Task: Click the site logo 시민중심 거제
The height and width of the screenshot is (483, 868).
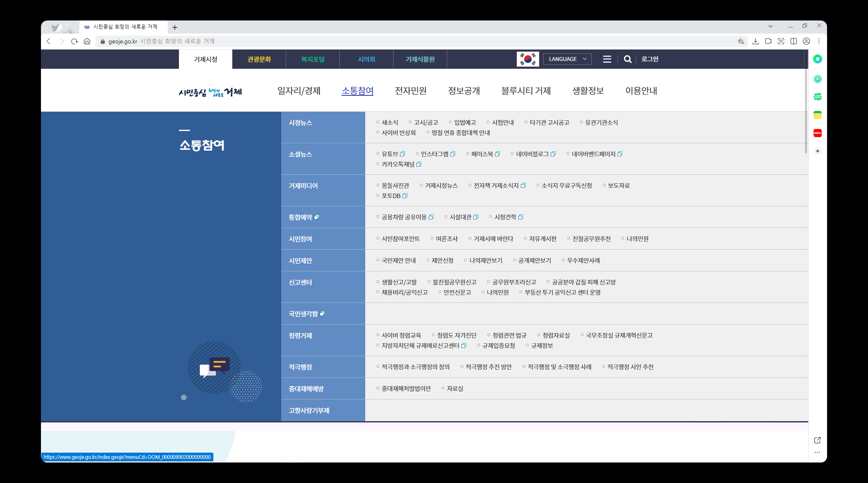Action: click(x=210, y=92)
